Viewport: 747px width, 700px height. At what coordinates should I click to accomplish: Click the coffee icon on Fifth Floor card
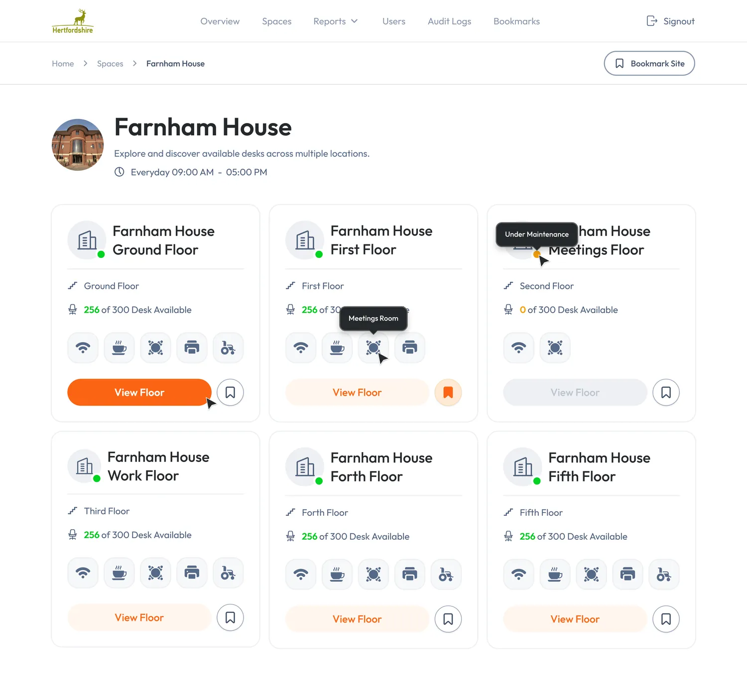(555, 575)
